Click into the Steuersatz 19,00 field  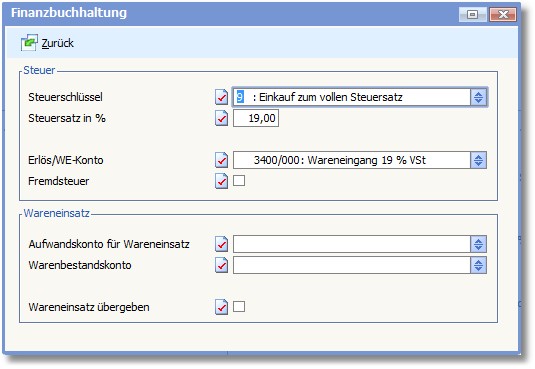256,118
